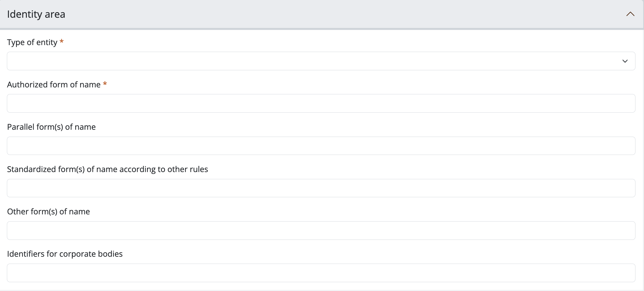Select the Parallel form(s) of name label
Image resolution: width=644 pixels, height=291 pixels.
(x=51, y=127)
